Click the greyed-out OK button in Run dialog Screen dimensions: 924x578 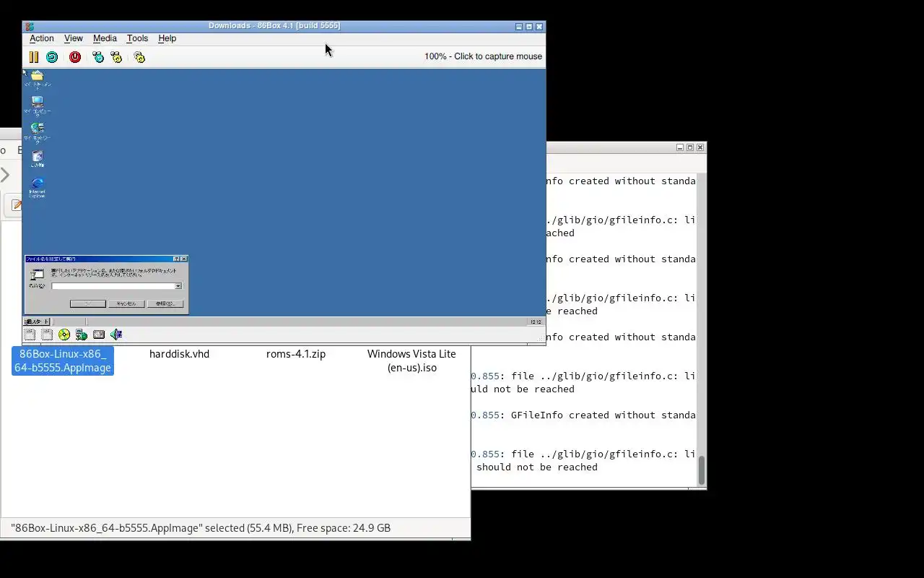(x=88, y=303)
